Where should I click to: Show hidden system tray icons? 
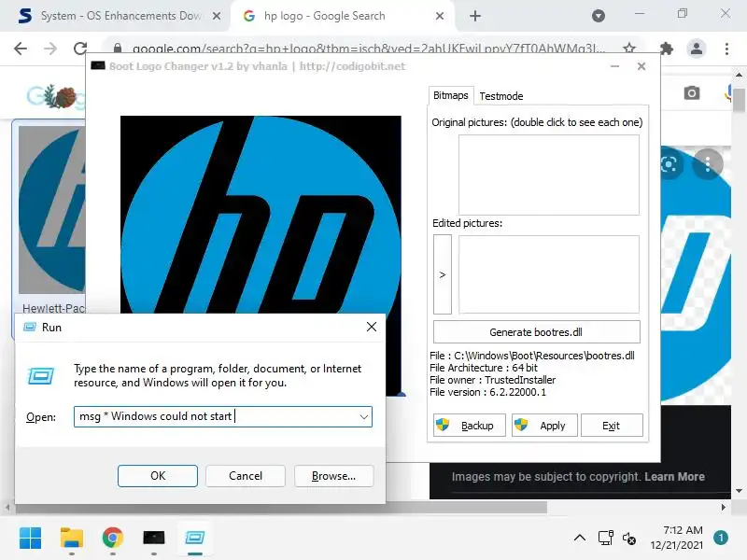580,539
